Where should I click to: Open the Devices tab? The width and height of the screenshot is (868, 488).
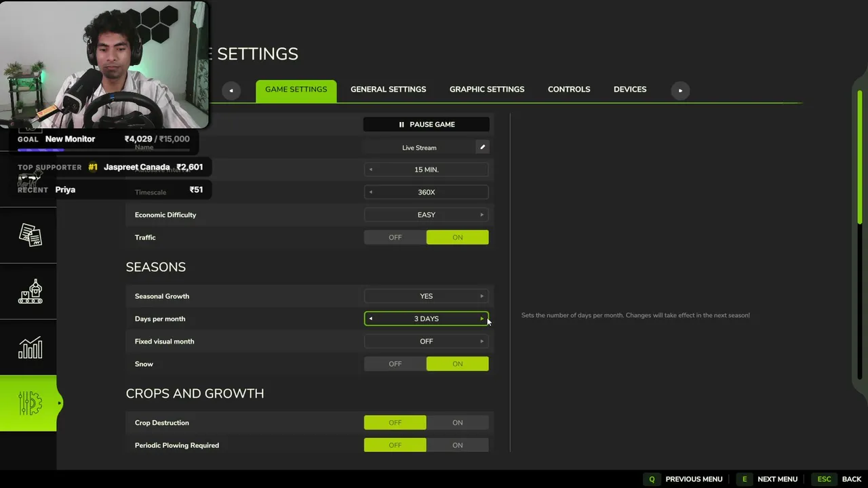[630, 89]
